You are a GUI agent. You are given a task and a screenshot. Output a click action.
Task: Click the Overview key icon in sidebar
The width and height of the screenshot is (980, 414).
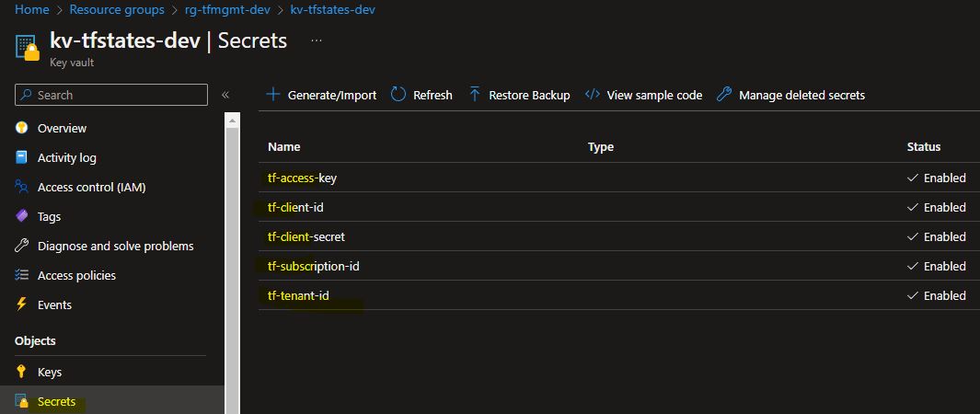click(22, 128)
